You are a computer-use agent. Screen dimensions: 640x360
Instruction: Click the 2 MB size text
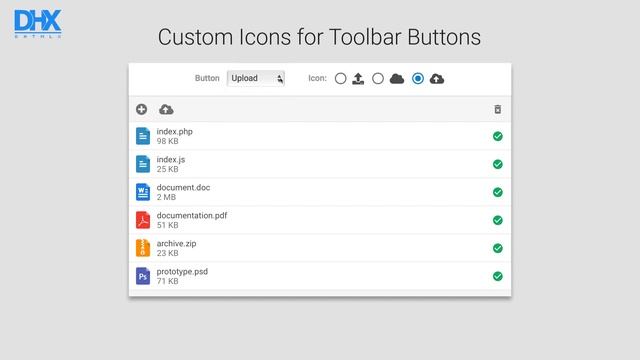[x=166, y=197]
